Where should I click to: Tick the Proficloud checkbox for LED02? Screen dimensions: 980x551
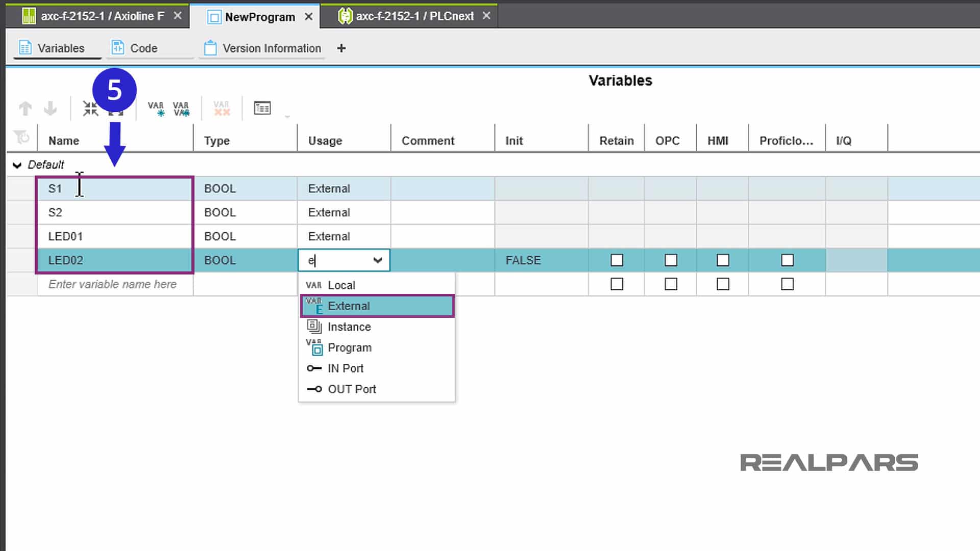(x=787, y=260)
